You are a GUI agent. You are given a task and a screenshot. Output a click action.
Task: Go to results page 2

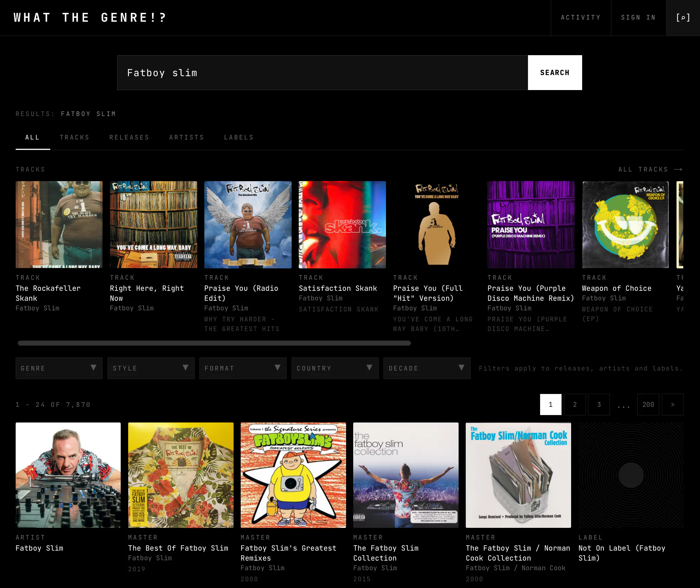pos(575,404)
